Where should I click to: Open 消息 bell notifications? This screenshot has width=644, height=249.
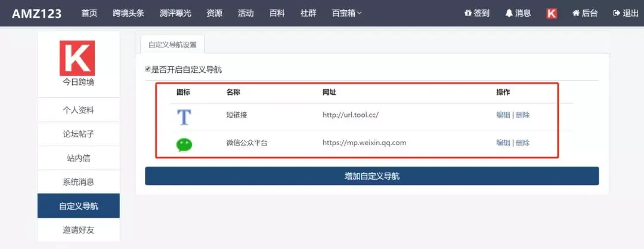[518, 13]
